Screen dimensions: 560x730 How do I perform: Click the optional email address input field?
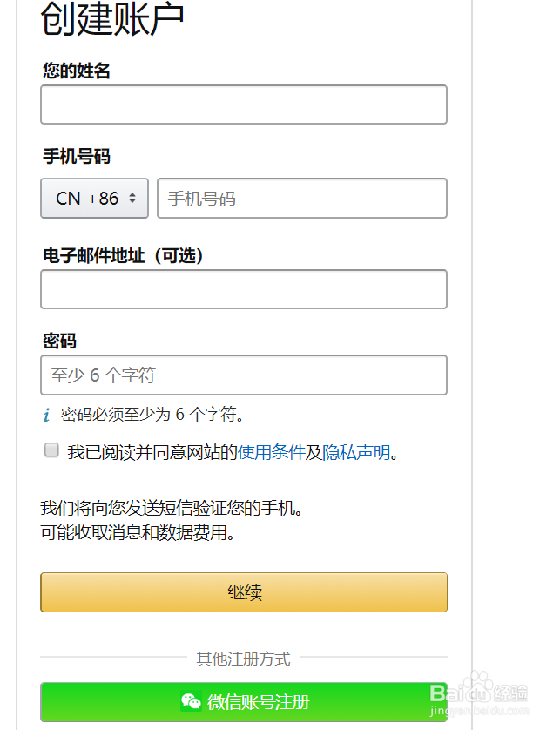coord(244,289)
